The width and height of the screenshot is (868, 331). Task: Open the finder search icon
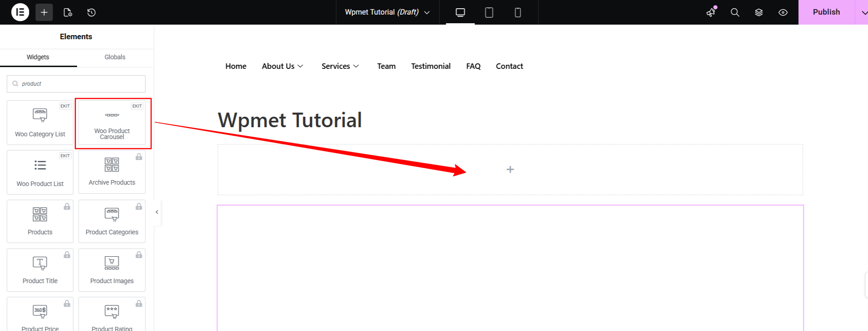[x=735, y=12]
